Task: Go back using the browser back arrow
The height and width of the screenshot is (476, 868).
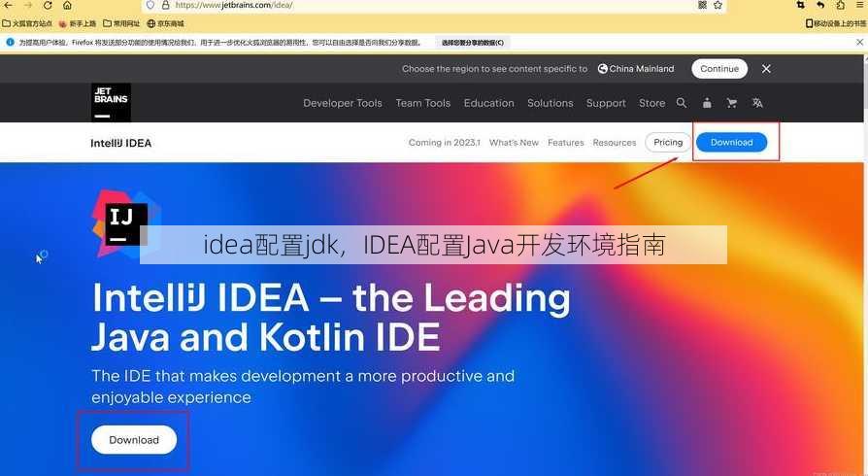Action: pos(9,5)
